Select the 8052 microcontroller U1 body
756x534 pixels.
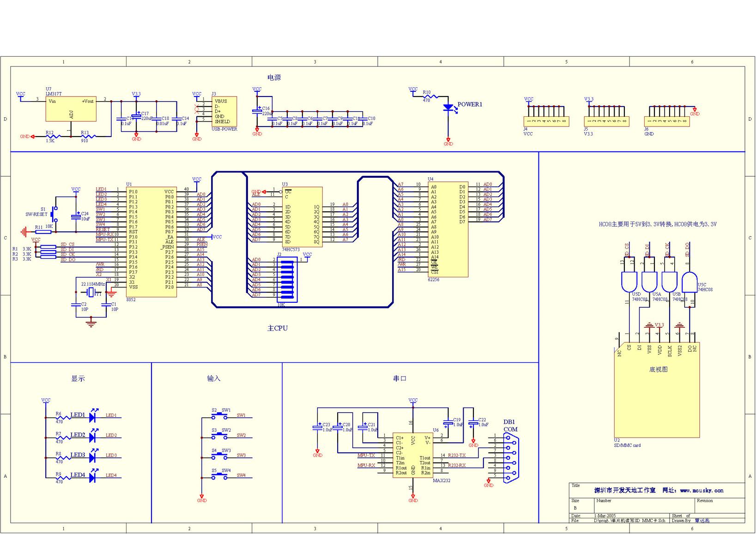click(151, 241)
